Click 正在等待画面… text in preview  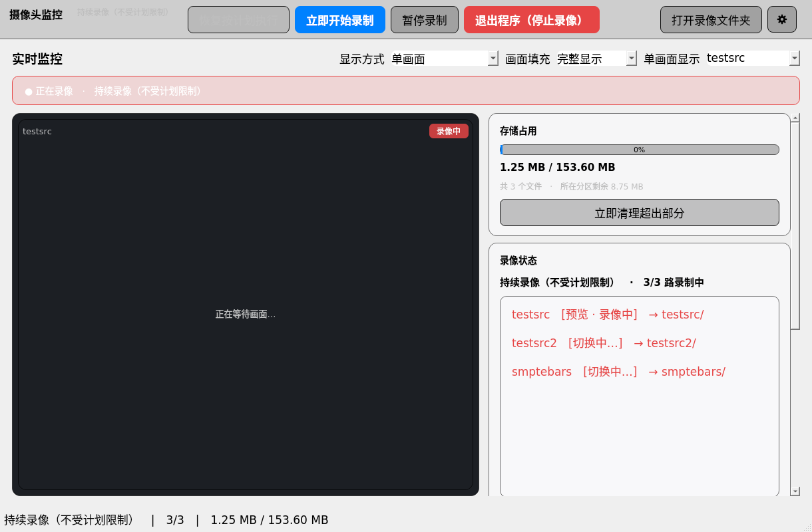[246, 314]
